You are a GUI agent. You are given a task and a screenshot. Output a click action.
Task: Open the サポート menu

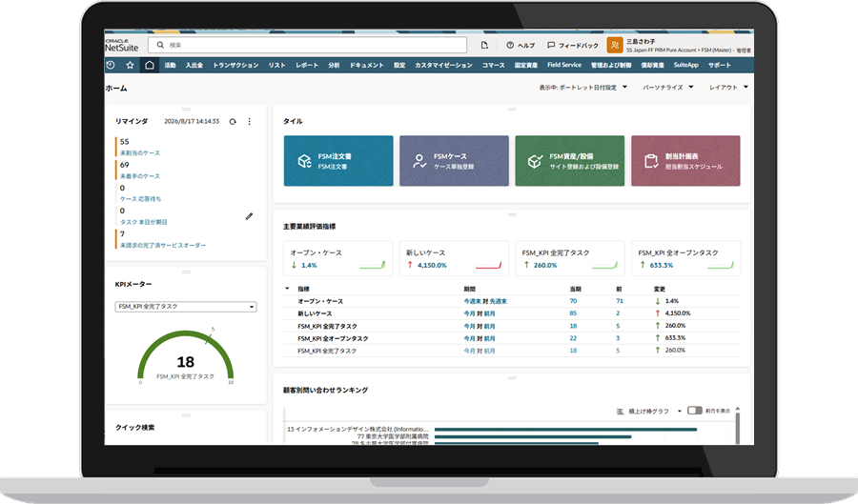(x=720, y=65)
